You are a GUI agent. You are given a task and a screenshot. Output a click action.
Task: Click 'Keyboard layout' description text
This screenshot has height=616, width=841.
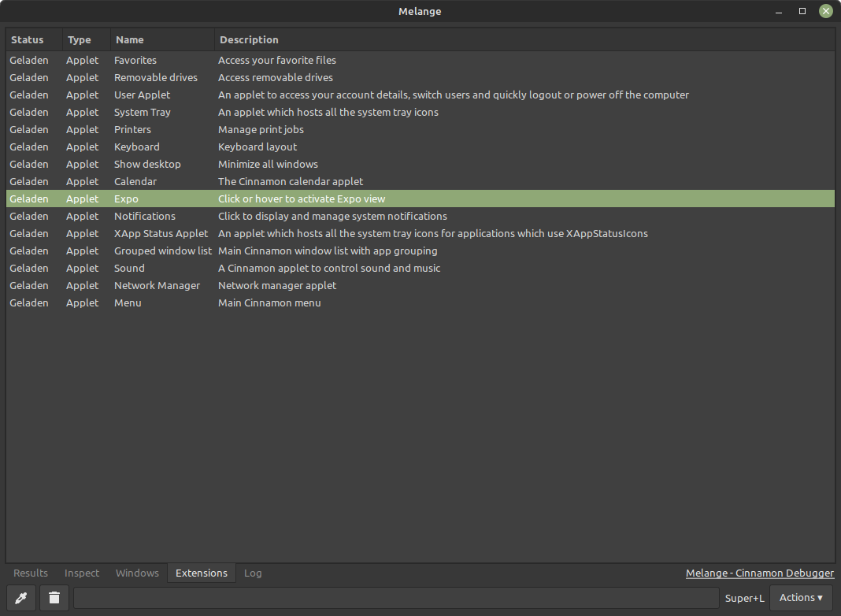coord(257,147)
